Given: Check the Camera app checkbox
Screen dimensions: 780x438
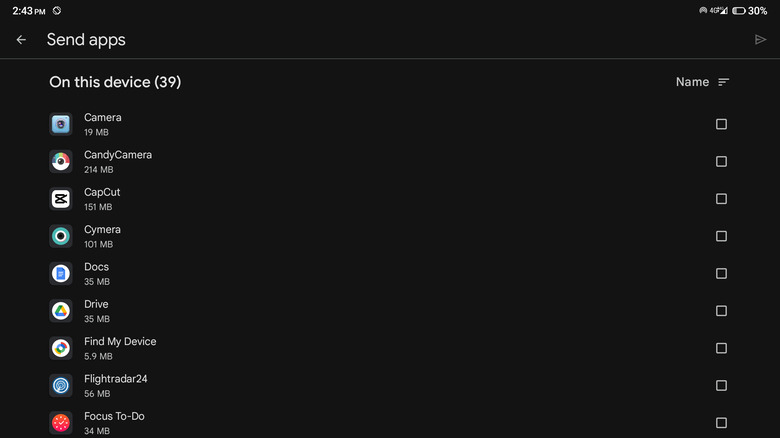Looking at the screenshot, I should point(721,124).
